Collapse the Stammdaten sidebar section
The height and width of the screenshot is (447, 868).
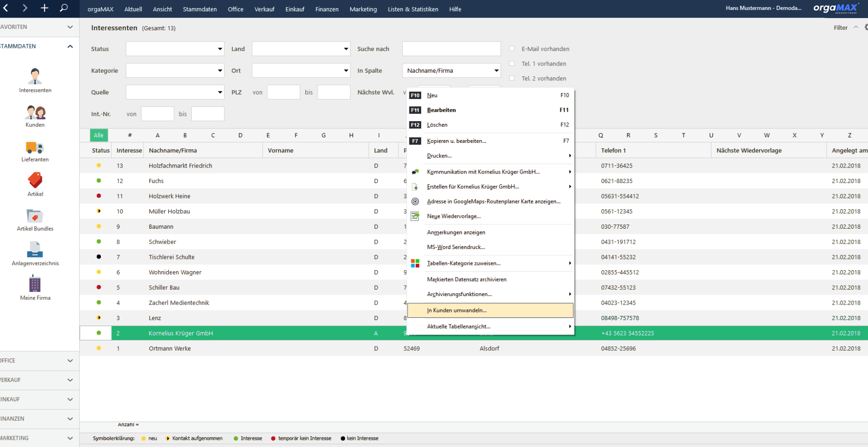[x=70, y=46]
